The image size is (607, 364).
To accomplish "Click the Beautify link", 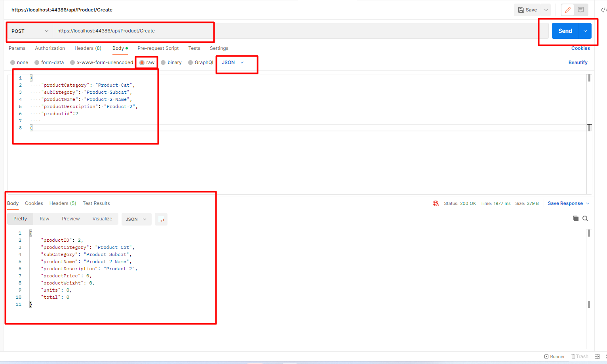I will click(578, 63).
